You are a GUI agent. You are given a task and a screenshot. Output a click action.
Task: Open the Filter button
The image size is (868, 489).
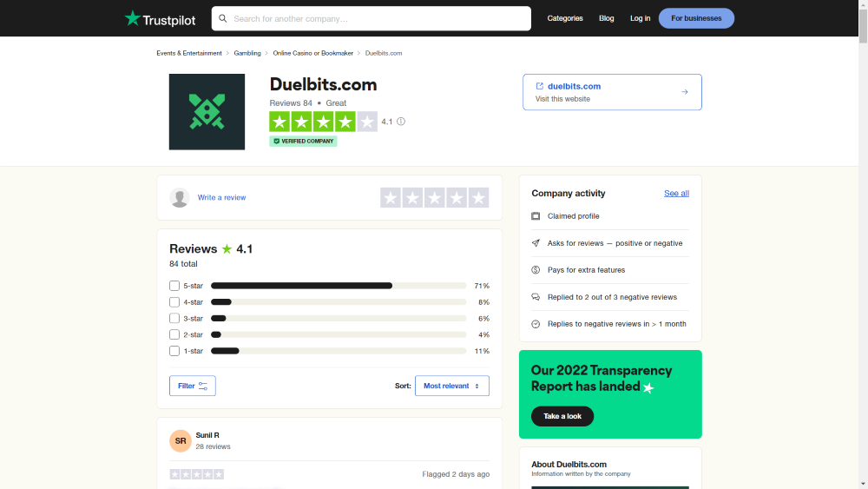tap(193, 386)
